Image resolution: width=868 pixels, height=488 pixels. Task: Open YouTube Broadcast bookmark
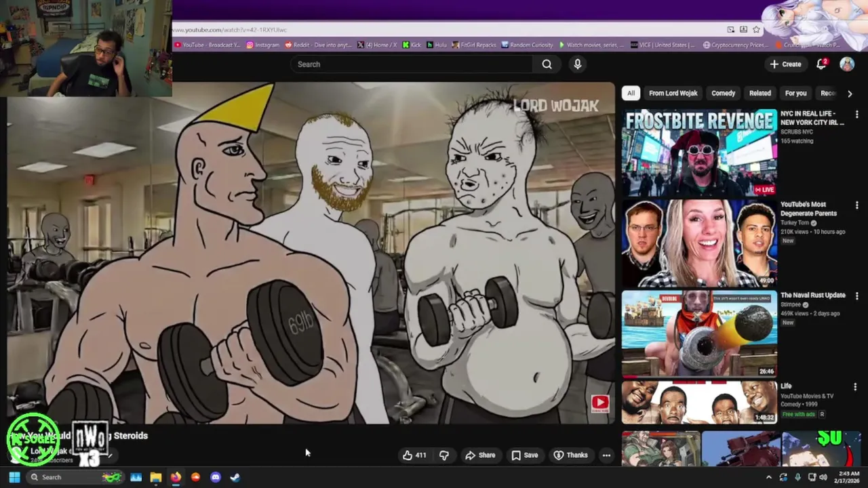(207, 45)
